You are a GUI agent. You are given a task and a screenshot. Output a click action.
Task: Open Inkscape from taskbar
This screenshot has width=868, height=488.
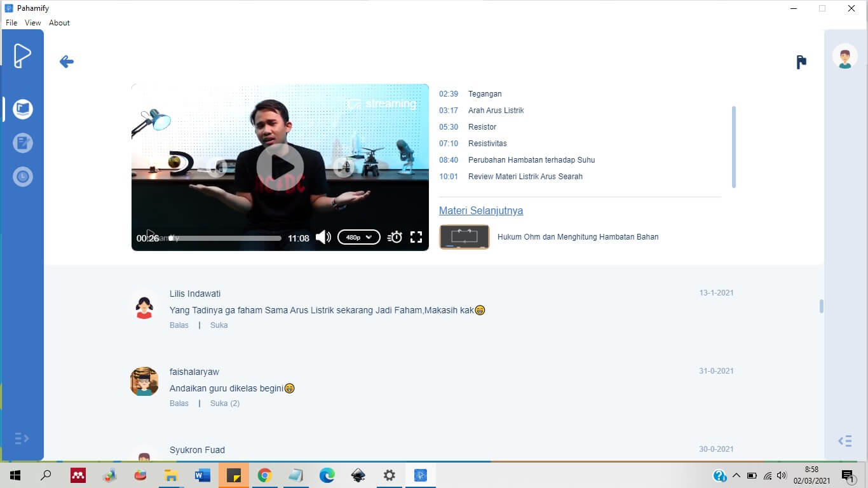tap(358, 475)
